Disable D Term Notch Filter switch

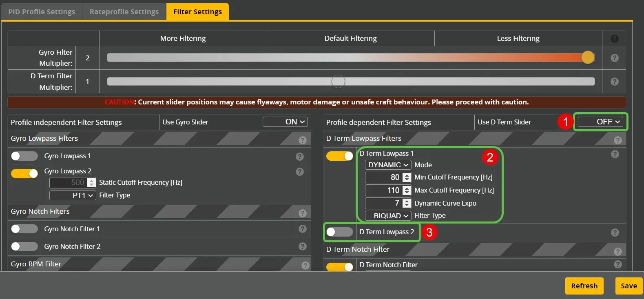[340, 267]
